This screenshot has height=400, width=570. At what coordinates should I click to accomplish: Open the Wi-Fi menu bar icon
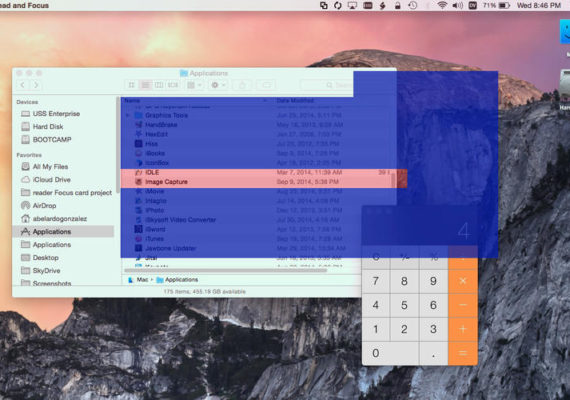click(442, 5)
